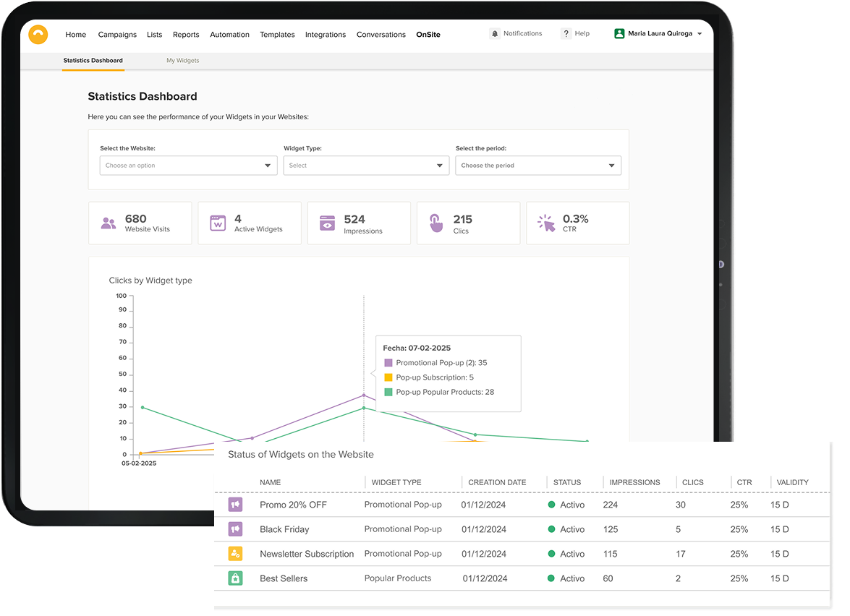Open the Select the Website dropdown

pyautogui.click(x=188, y=166)
